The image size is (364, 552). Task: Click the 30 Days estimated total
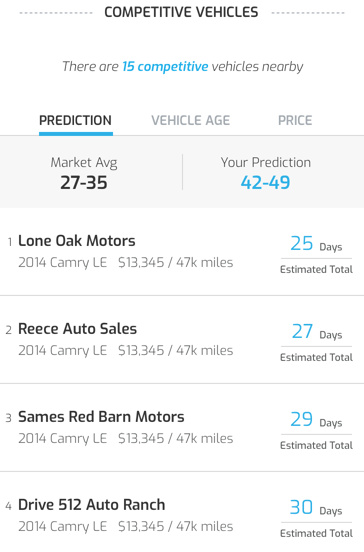coord(316,519)
